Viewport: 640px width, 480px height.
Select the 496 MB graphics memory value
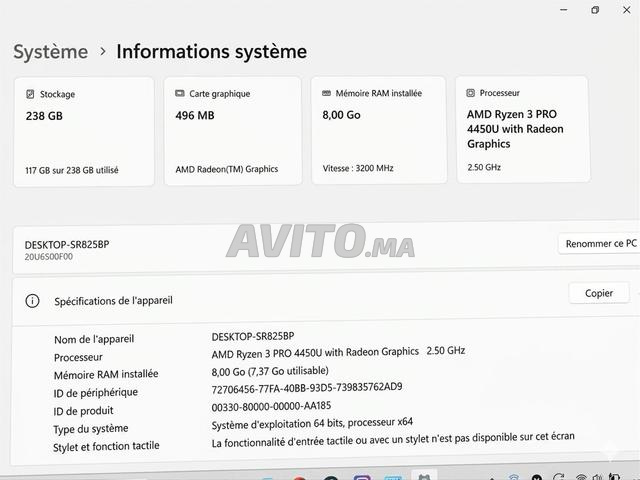[195, 116]
